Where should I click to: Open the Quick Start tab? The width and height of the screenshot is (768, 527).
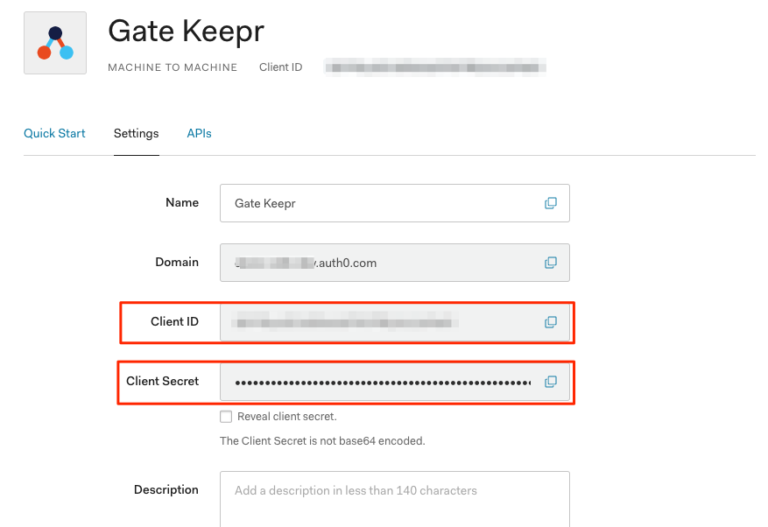click(x=54, y=133)
